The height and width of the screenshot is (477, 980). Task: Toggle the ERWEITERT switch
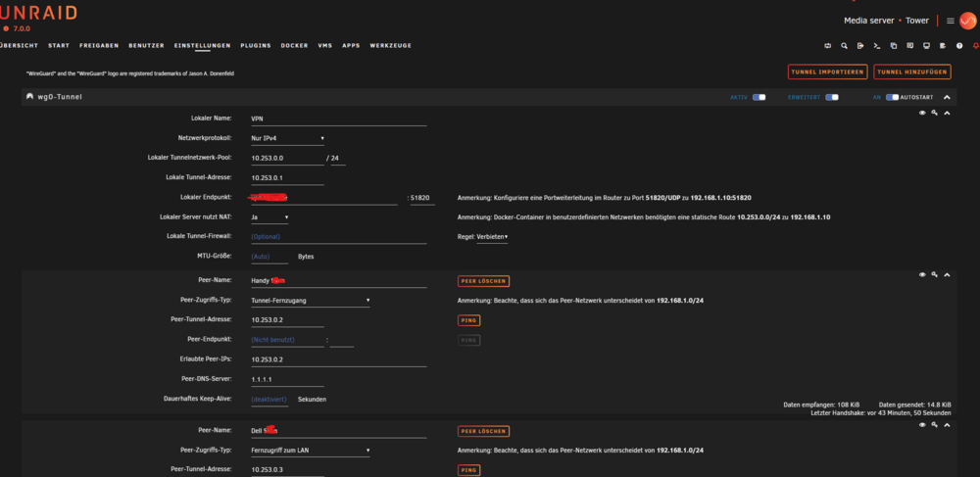point(832,97)
